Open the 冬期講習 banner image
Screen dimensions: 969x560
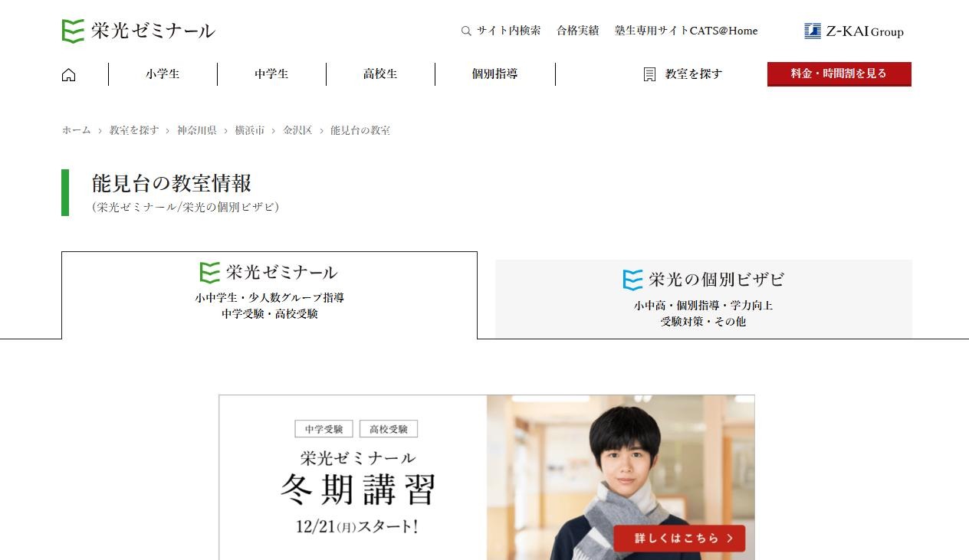[x=487, y=477]
